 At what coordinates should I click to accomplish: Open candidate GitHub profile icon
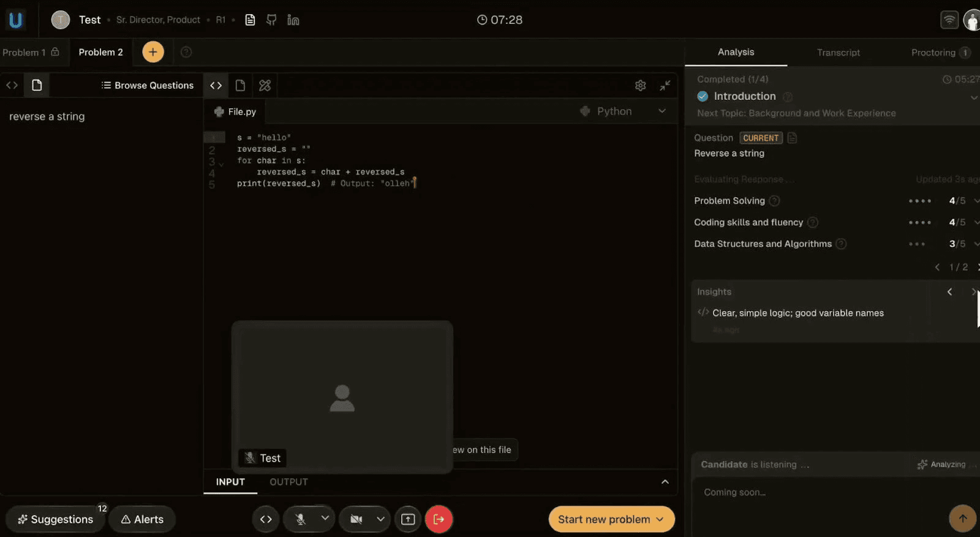(271, 20)
